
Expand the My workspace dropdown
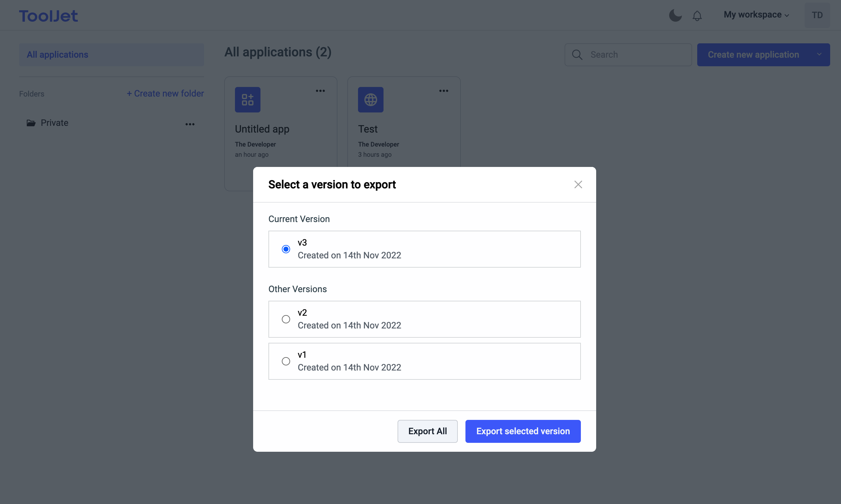point(756,15)
